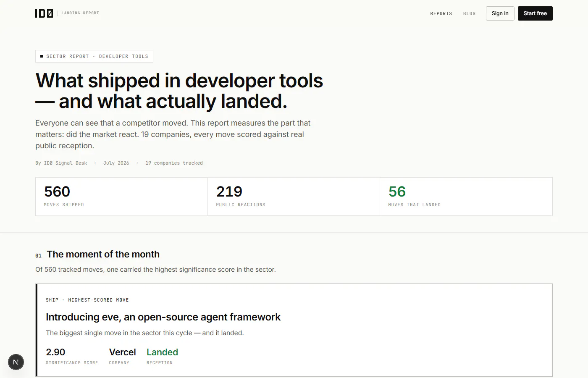Select the 219 Public Reactions stat card
Screen dimensions: 588x378
coord(294,197)
